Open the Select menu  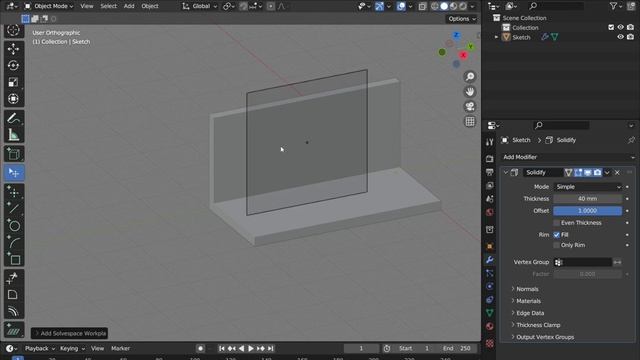click(x=109, y=6)
